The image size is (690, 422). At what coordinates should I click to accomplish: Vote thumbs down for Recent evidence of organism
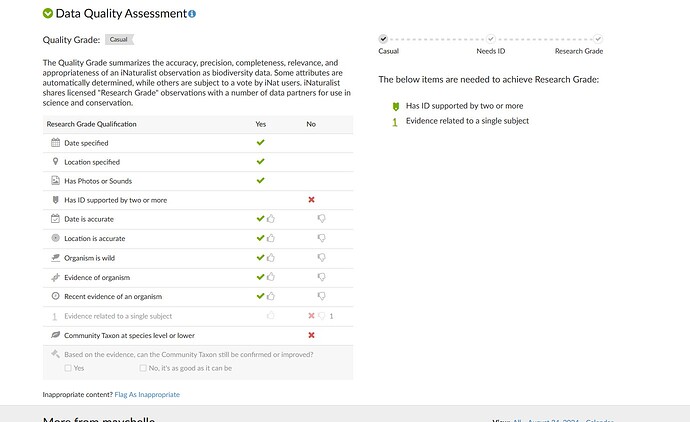[x=322, y=296]
